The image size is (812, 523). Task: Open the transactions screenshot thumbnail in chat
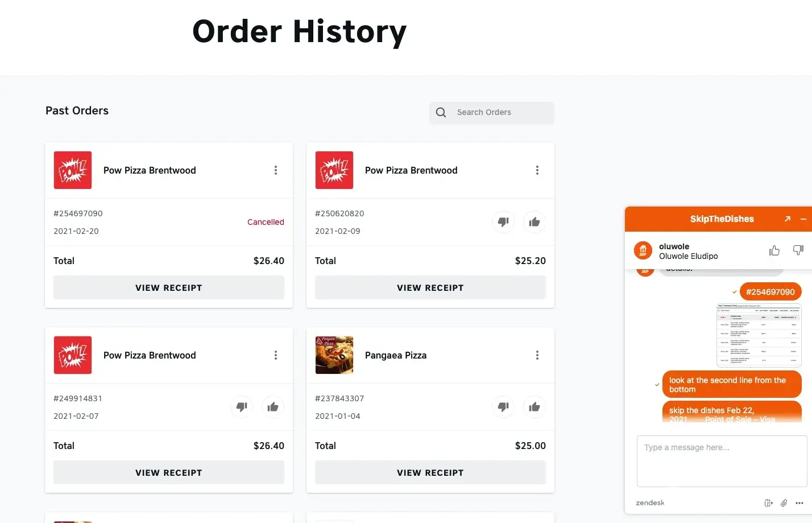coord(759,335)
